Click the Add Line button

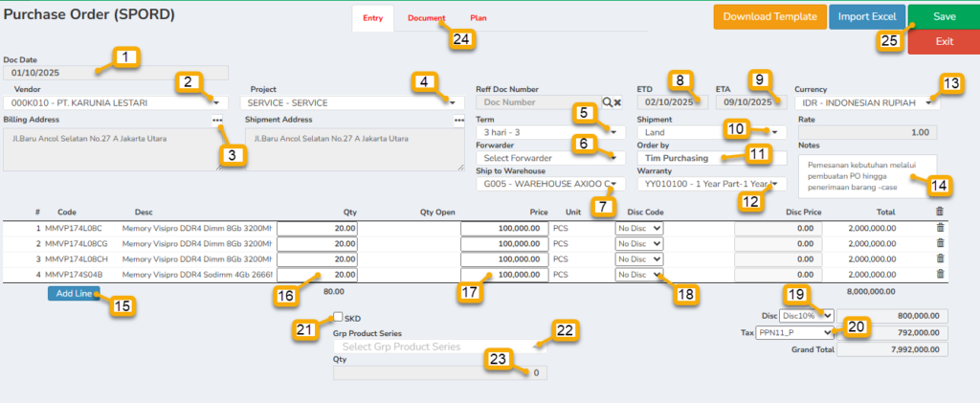pos(74,294)
